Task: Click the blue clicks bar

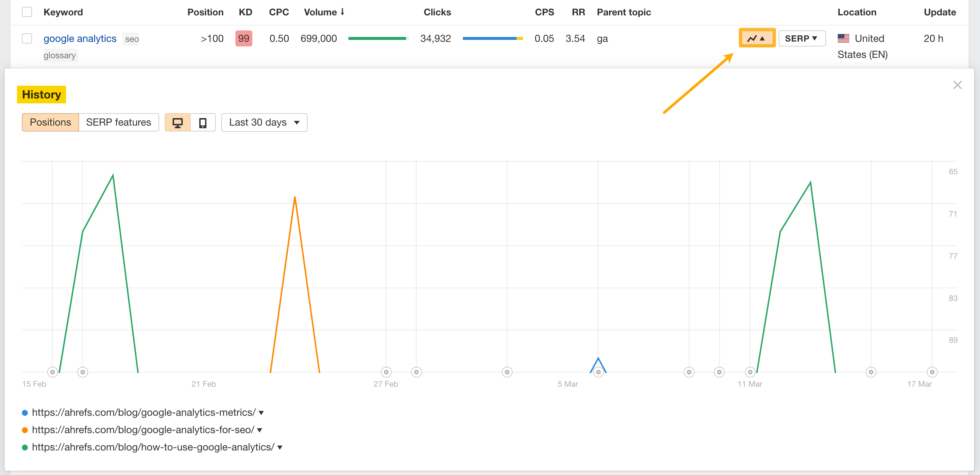Action: pyautogui.click(x=492, y=39)
